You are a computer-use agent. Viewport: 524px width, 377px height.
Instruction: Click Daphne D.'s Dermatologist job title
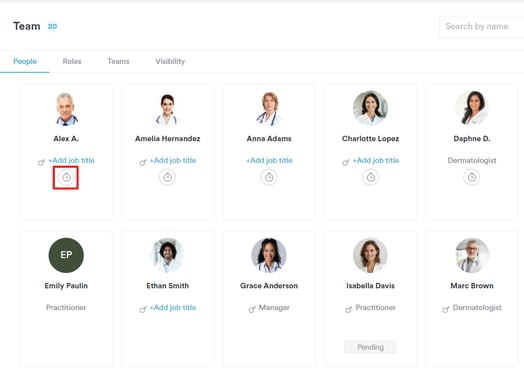pos(472,160)
